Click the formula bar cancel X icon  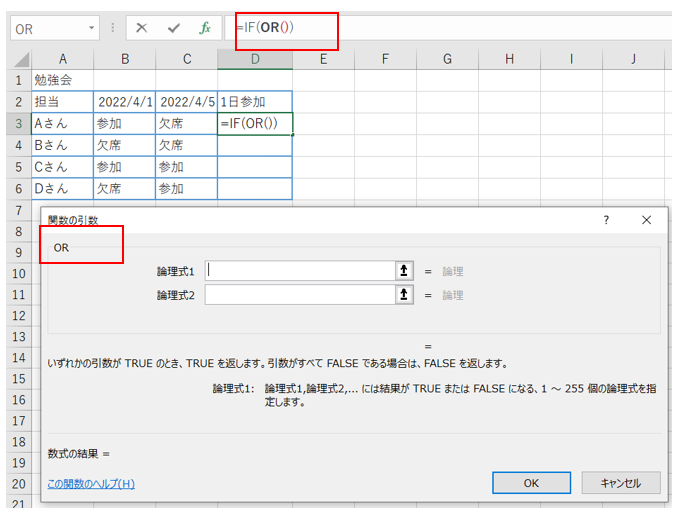141,28
